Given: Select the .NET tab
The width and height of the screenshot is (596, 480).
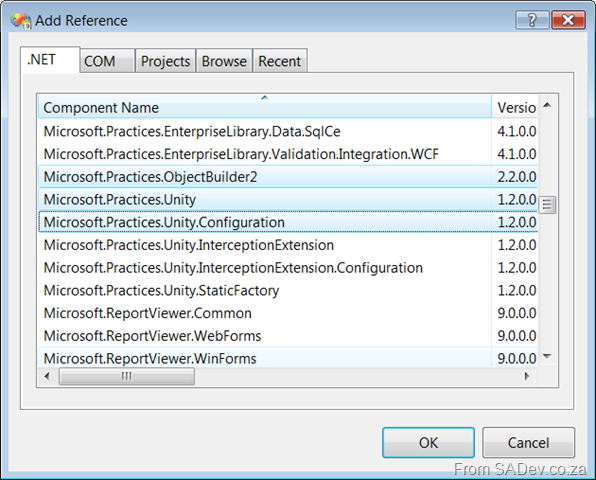Looking at the screenshot, I should 50,60.
